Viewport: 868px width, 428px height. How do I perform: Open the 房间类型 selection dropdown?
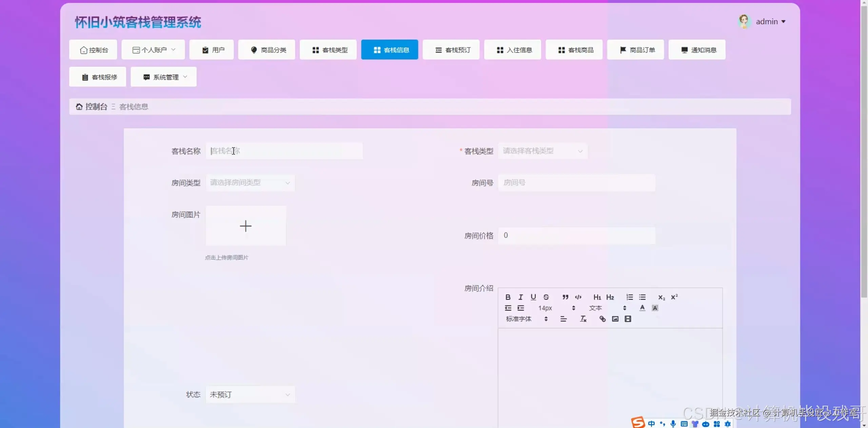(250, 183)
